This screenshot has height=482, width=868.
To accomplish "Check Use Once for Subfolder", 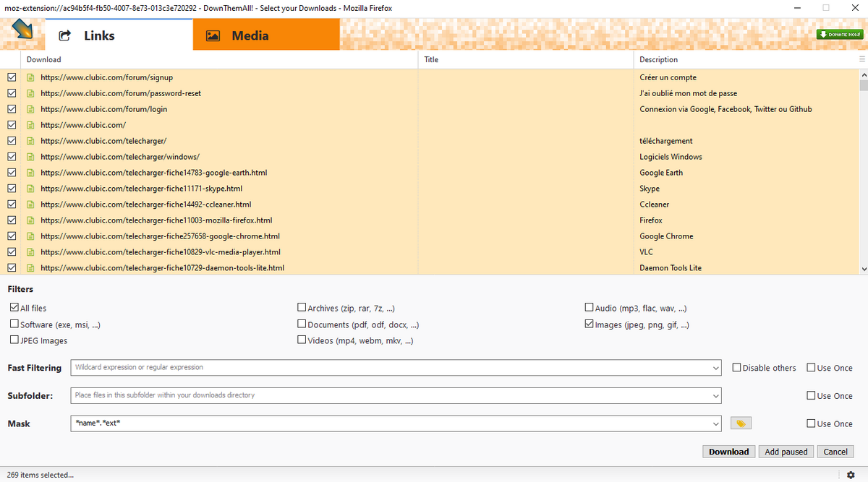I will coord(811,396).
